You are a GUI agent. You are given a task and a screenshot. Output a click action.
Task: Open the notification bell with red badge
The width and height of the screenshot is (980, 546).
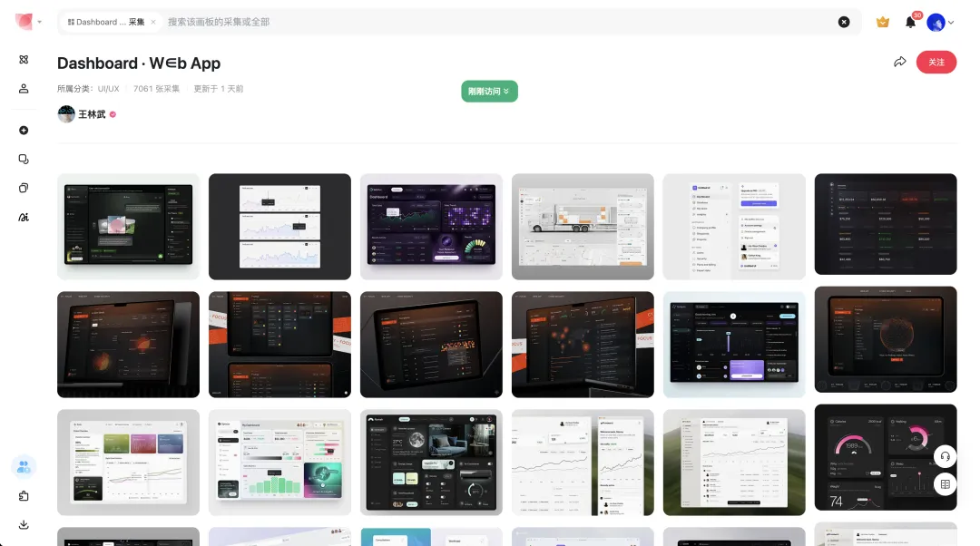click(910, 22)
